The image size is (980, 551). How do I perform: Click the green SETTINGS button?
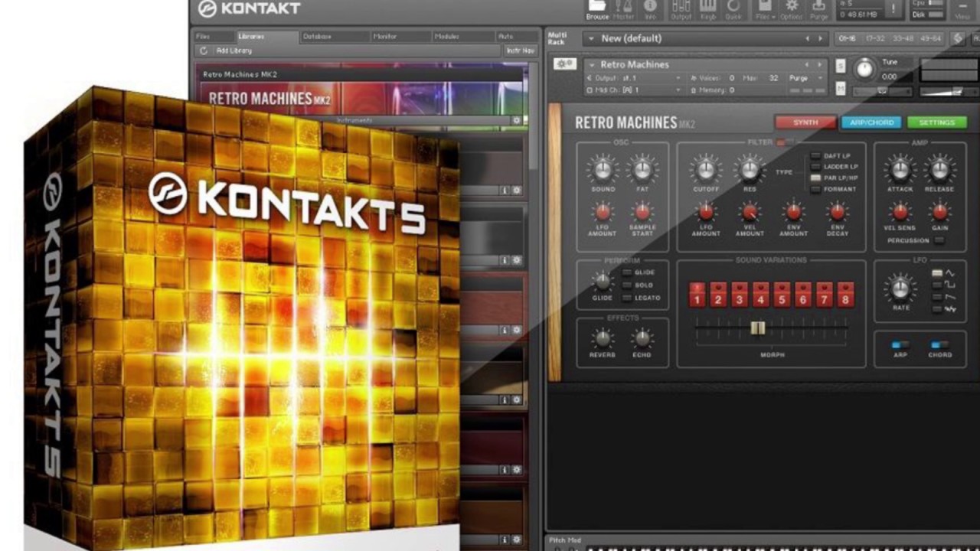(x=937, y=122)
